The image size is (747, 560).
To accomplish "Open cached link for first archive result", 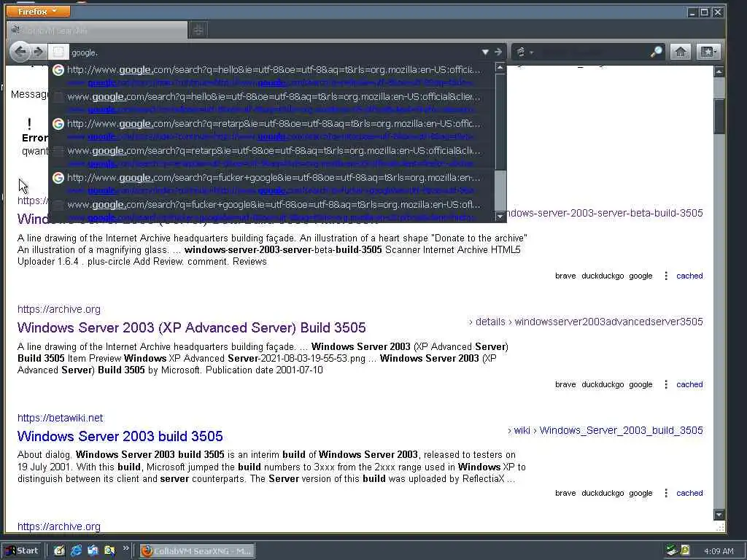I will tap(689, 276).
